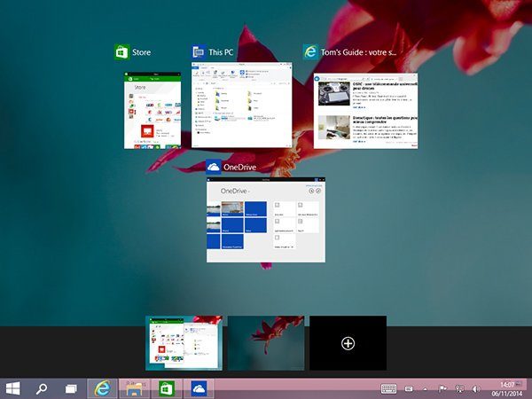The height and width of the screenshot is (399, 532).
Task: Expand the hidden tray icons arrow
Action: 425,388
